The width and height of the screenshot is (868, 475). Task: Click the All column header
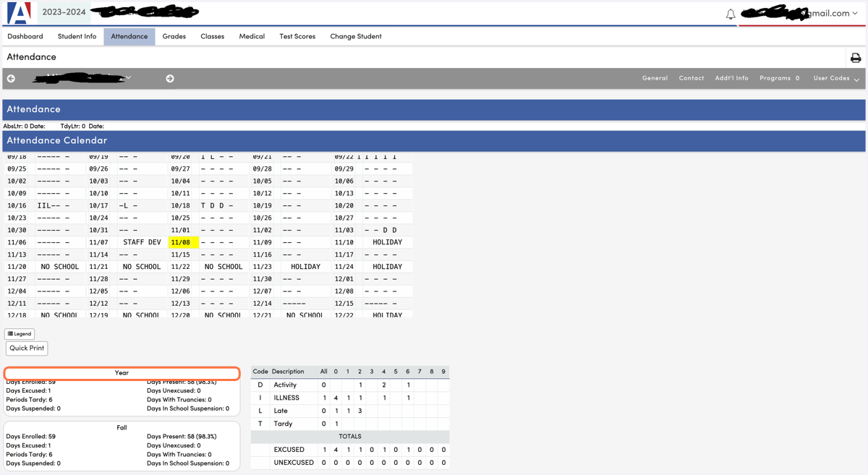point(323,372)
